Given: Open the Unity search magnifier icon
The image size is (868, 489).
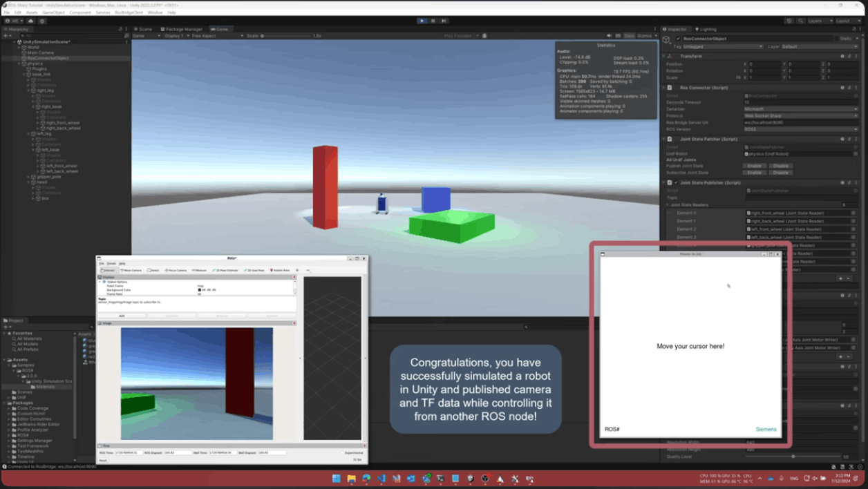Looking at the screenshot, I should click(x=800, y=21).
